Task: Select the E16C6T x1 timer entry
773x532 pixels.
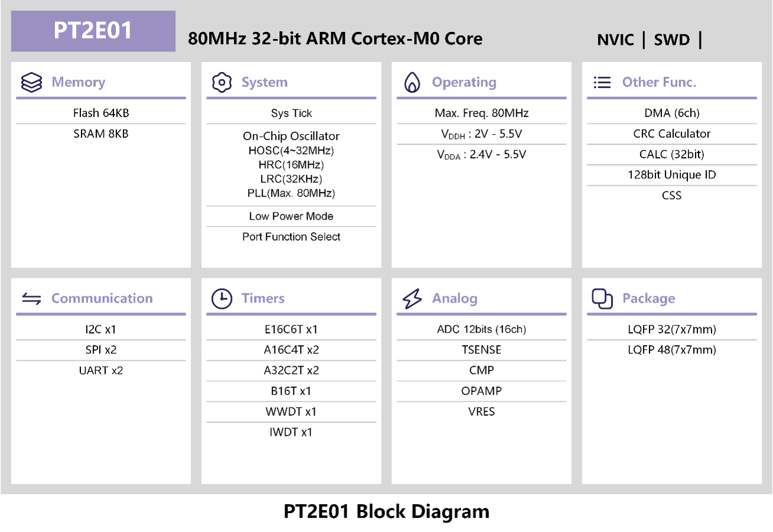Action: coord(291,329)
